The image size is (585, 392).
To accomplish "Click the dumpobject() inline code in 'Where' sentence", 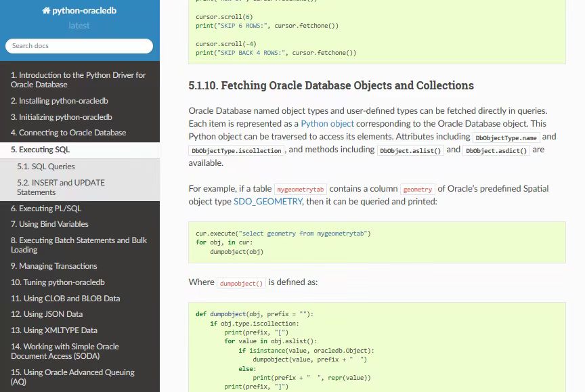I will click(x=241, y=283).
